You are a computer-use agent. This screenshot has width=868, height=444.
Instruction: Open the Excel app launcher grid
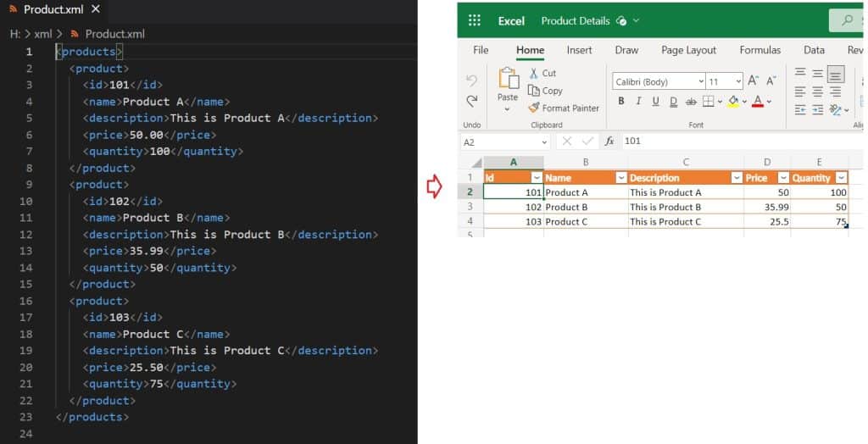(x=475, y=20)
